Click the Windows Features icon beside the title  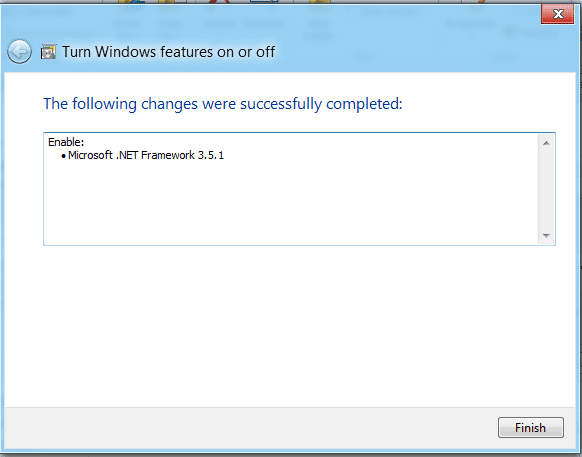point(49,52)
